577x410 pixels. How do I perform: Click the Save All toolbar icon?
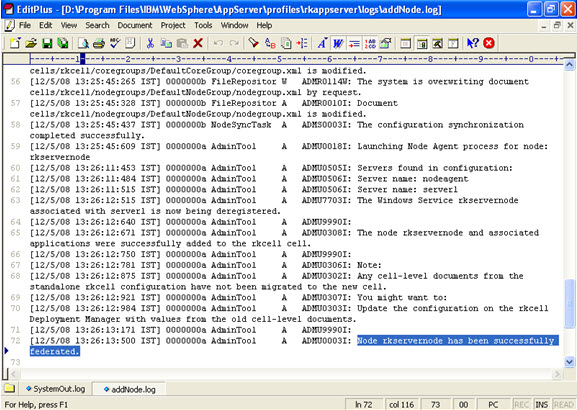point(63,43)
